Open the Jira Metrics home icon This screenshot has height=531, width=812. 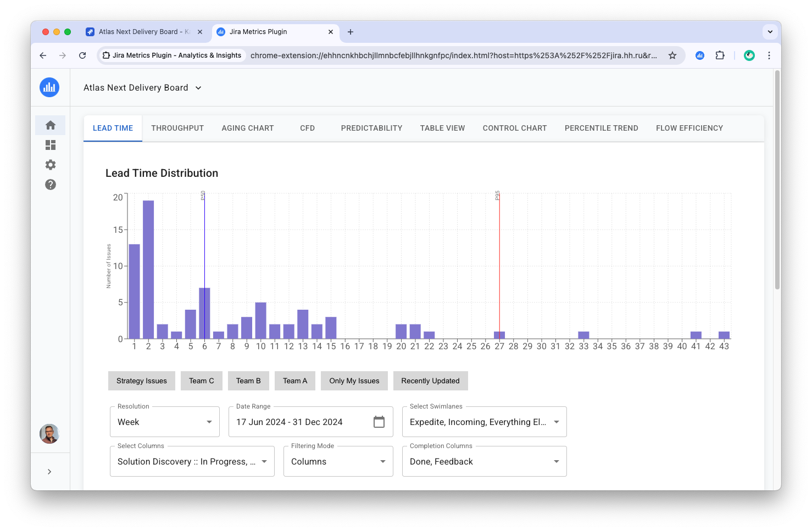click(51, 125)
